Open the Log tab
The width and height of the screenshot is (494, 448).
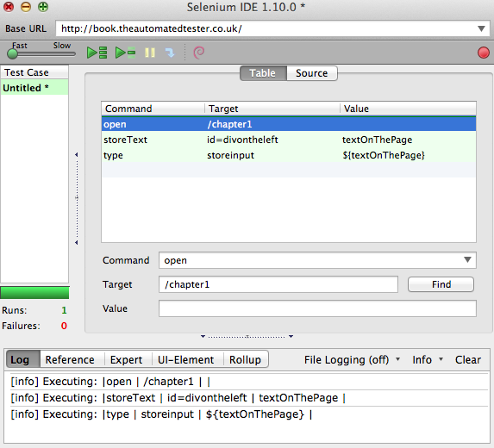(x=23, y=359)
